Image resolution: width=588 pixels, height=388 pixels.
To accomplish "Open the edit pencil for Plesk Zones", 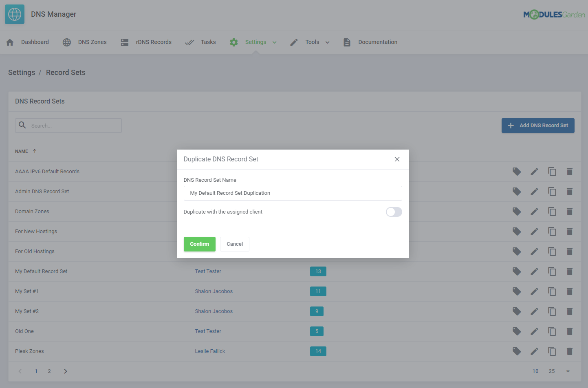I will pos(534,351).
